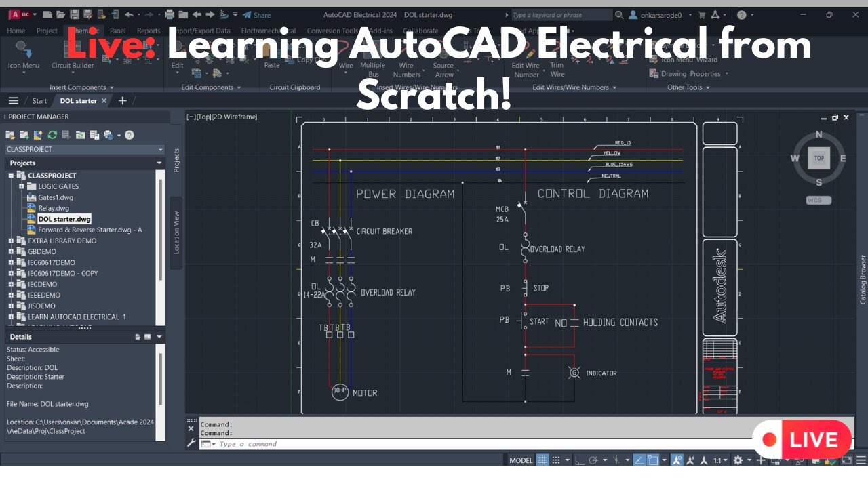Expand the Other Tools panel dropdown
This screenshot has height=488, width=868.
coord(688,87)
